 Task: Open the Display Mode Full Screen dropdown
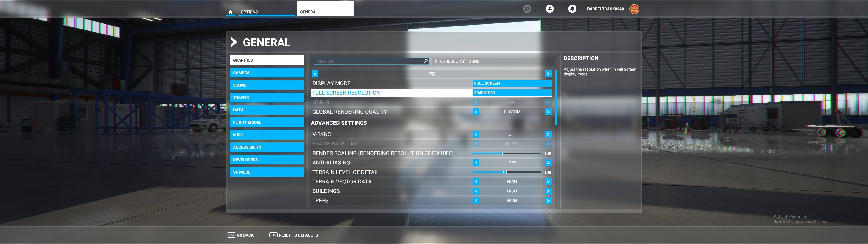pos(512,83)
